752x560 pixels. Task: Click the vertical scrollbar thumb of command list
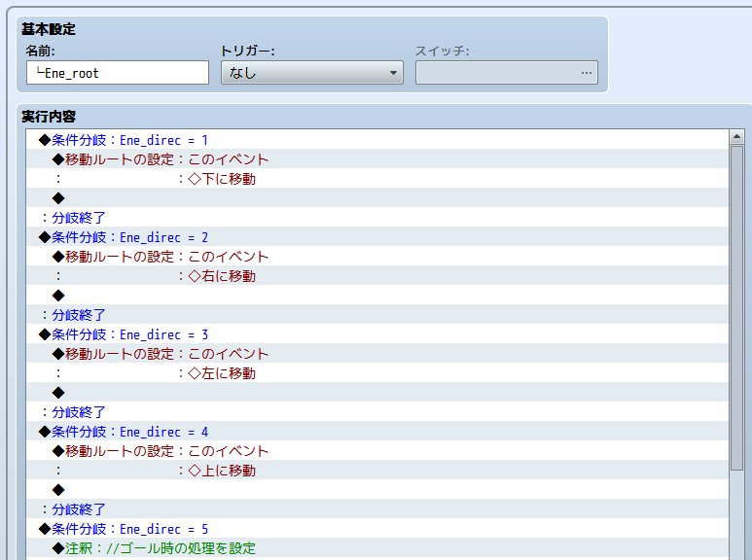[x=736, y=308]
